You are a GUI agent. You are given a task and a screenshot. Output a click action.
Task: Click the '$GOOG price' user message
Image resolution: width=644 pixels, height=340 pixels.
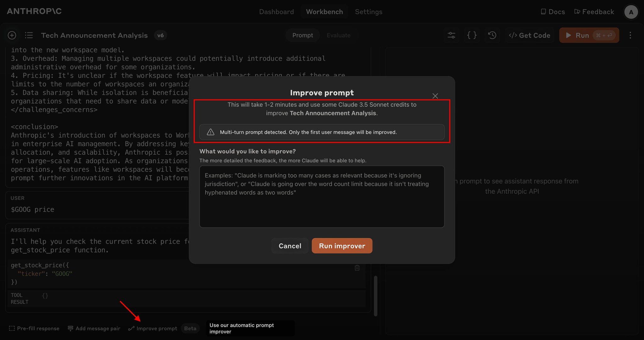(33, 210)
